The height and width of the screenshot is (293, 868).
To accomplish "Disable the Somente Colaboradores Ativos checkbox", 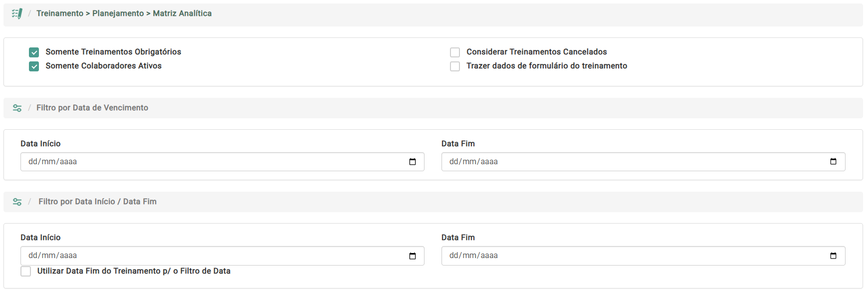I will coord(34,66).
